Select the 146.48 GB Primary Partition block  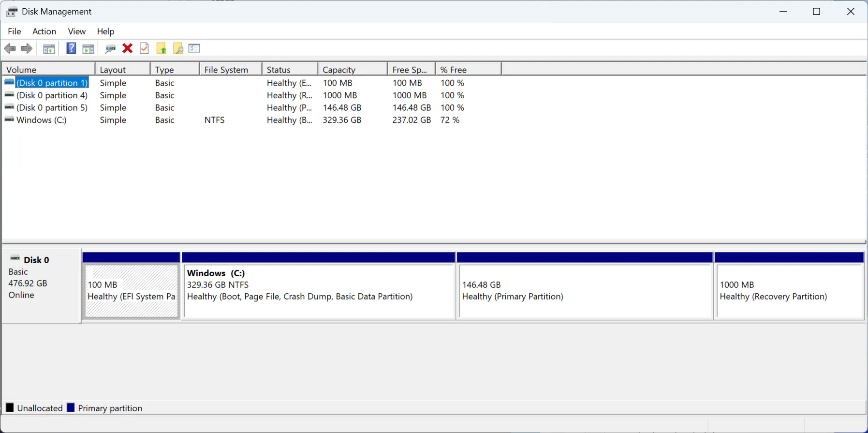click(x=585, y=290)
